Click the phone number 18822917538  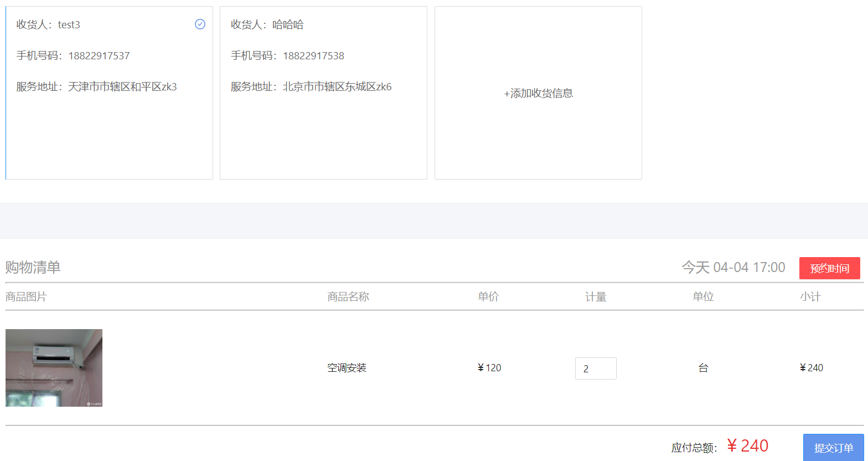313,55
